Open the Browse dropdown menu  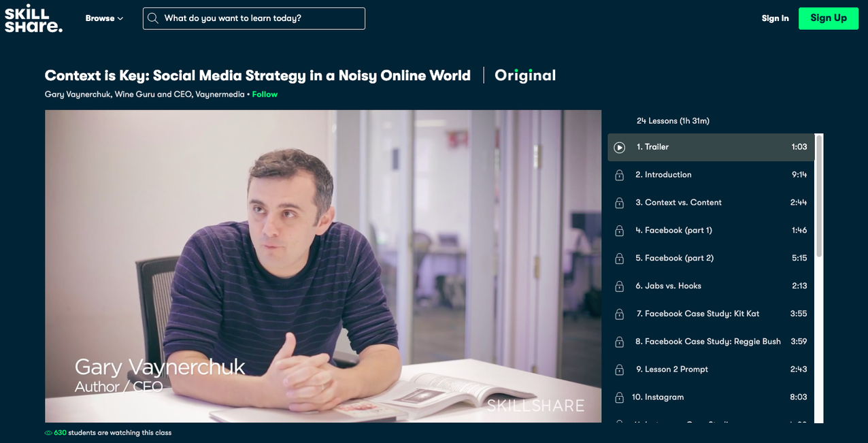(x=104, y=18)
